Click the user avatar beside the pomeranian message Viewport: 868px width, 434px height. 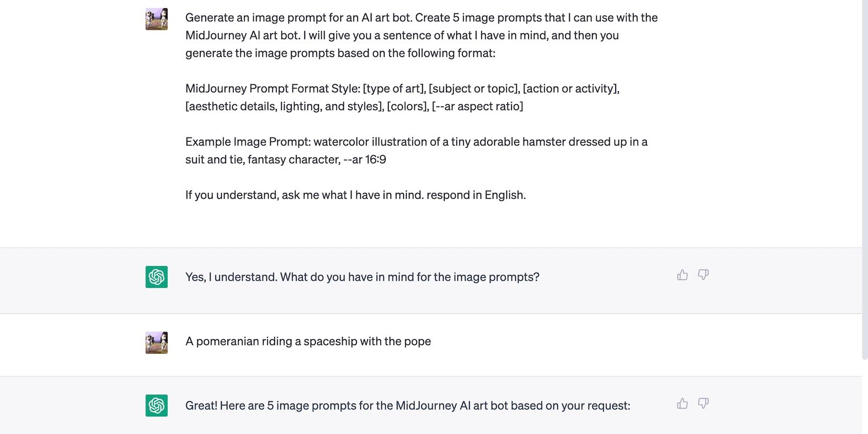coord(156,342)
